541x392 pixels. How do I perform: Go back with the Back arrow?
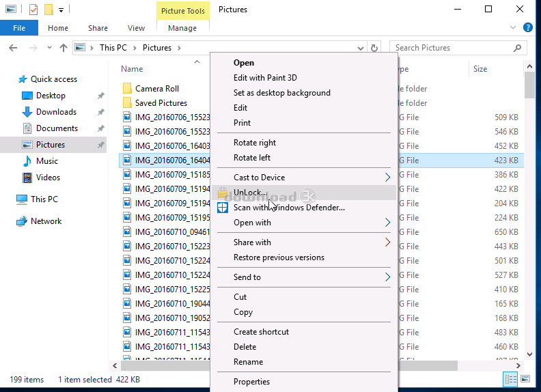pos(13,48)
